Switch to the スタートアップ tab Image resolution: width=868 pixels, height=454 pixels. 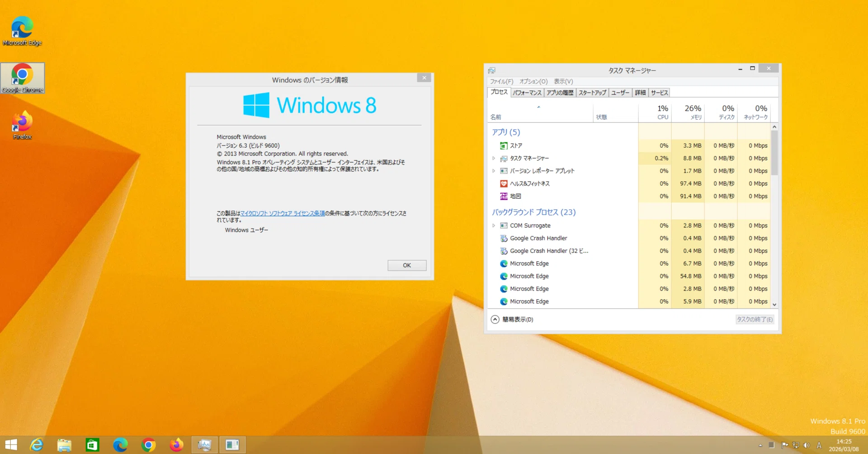tap(592, 93)
